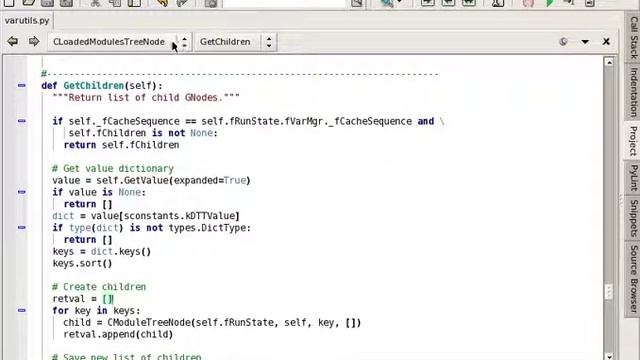Open editor options menu triangle
The width and height of the screenshot is (640, 360).
(x=585, y=42)
